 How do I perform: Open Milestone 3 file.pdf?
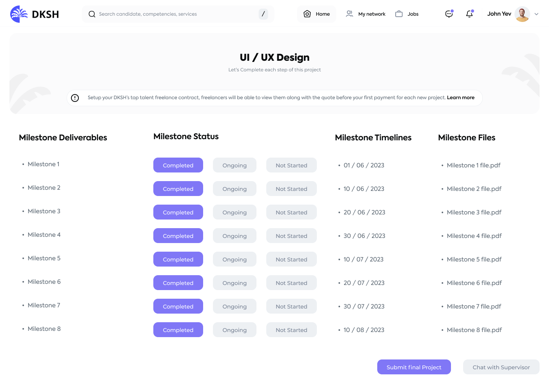pos(474,212)
